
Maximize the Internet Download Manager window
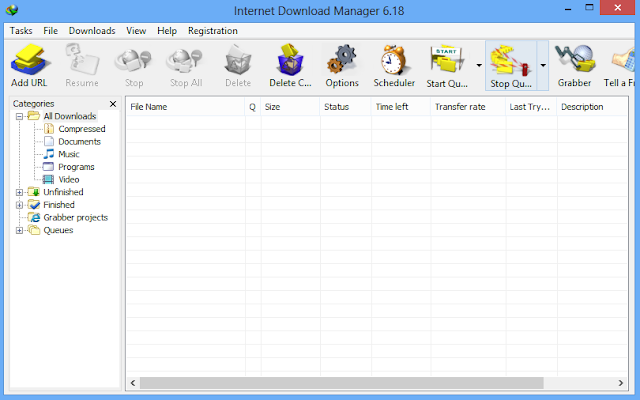[x=589, y=7]
